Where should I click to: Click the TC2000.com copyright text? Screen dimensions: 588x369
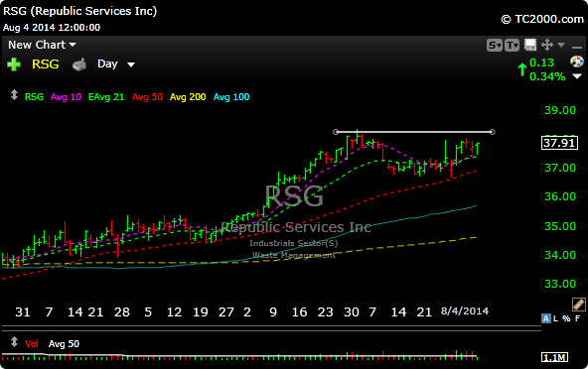[x=542, y=19]
